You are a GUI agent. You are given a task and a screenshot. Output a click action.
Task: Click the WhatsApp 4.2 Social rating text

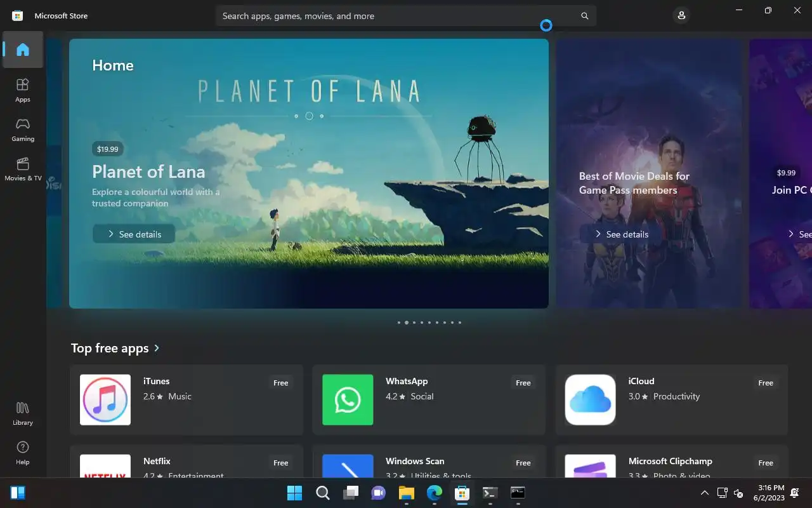coord(410,396)
